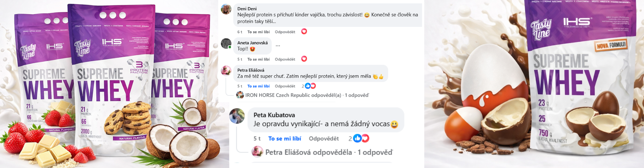Click Odpovědět under Deni Deni's comment

click(x=285, y=32)
